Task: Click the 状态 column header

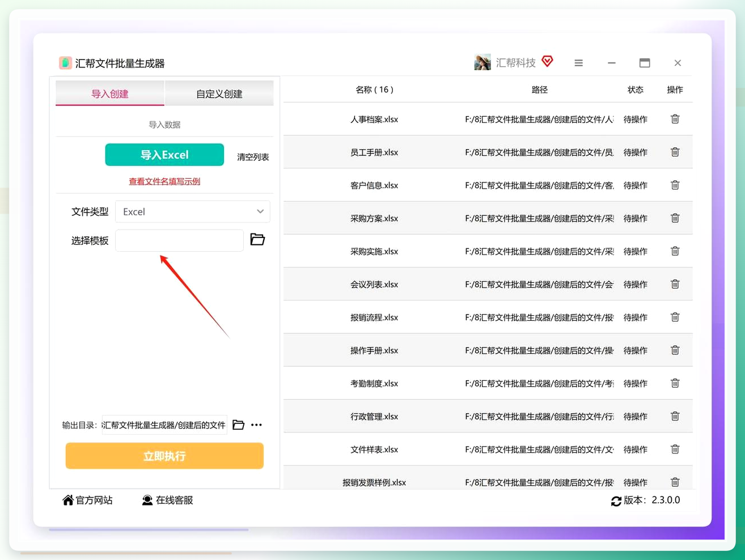Action: pyautogui.click(x=636, y=90)
